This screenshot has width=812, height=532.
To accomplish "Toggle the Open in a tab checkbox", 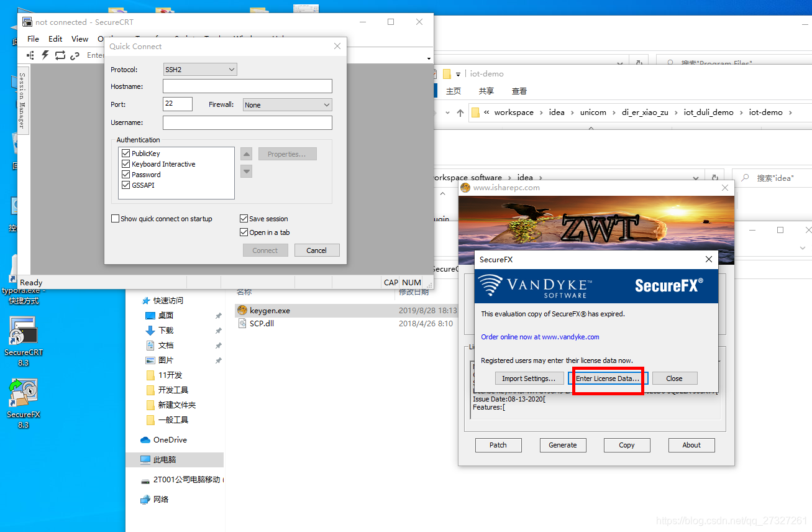I will coord(244,232).
